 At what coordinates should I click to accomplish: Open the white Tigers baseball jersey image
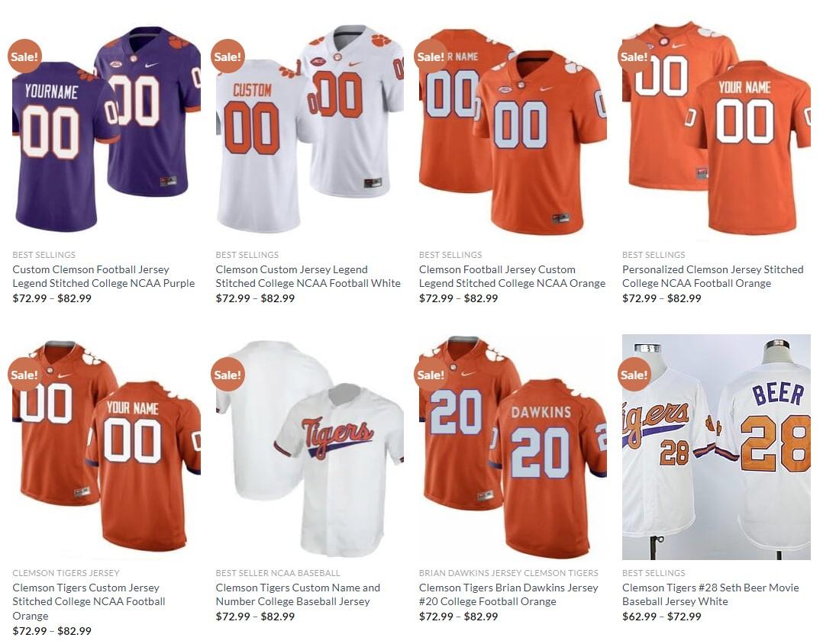click(x=310, y=447)
